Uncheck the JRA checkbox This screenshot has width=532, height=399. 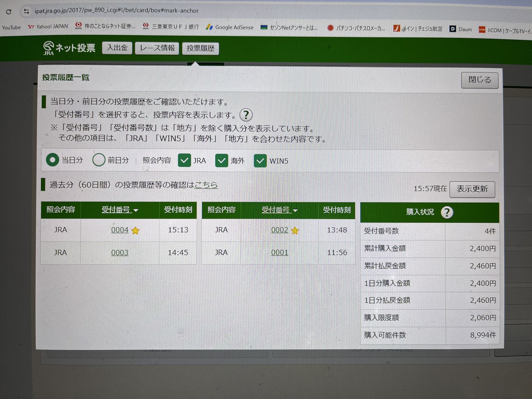184,161
